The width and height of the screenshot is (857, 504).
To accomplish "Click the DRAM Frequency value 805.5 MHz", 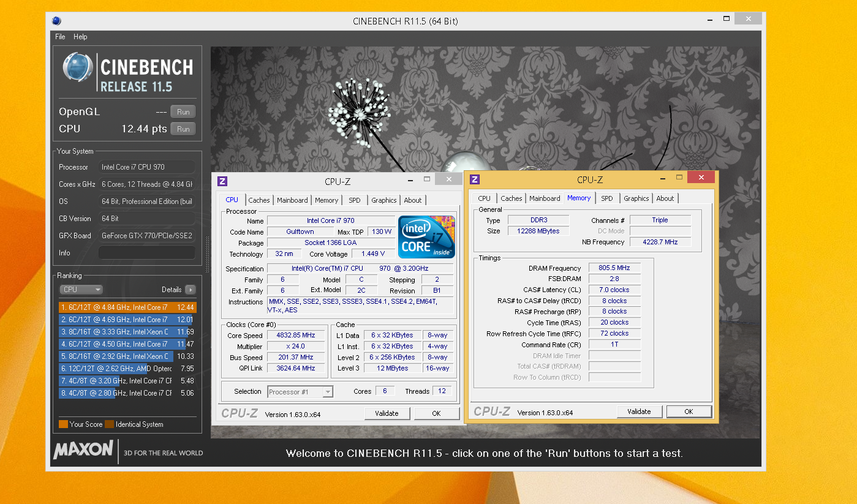I will pyautogui.click(x=615, y=268).
